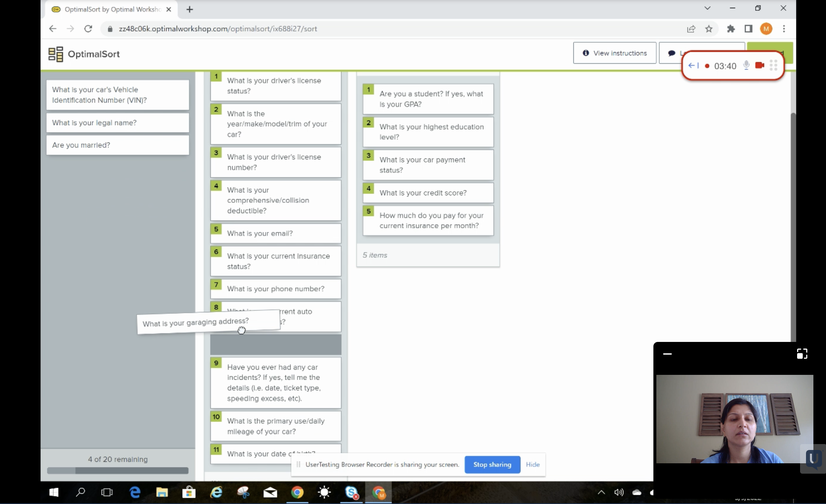Click the recorder drag handle dots
The width and height of the screenshot is (826, 504).
pos(773,65)
